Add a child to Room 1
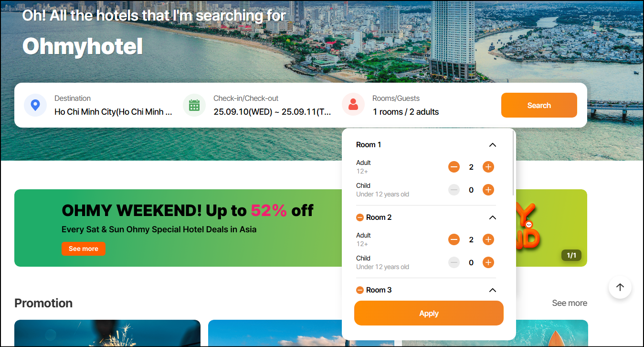The height and width of the screenshot is (347, 644). coord(488,190)
